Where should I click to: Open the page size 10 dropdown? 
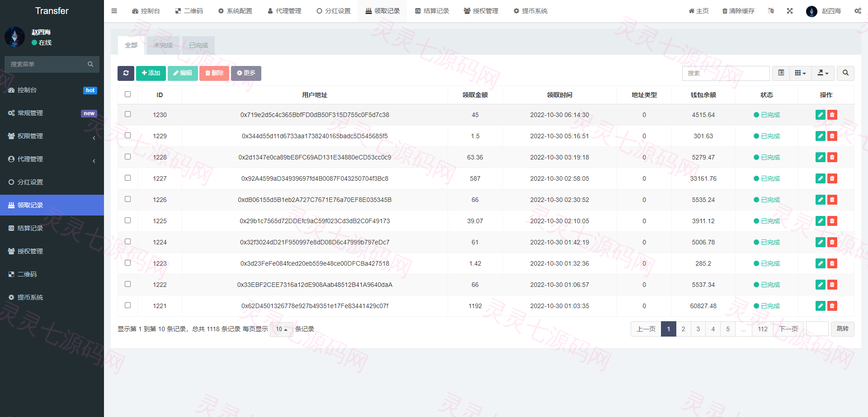(282, 329)
